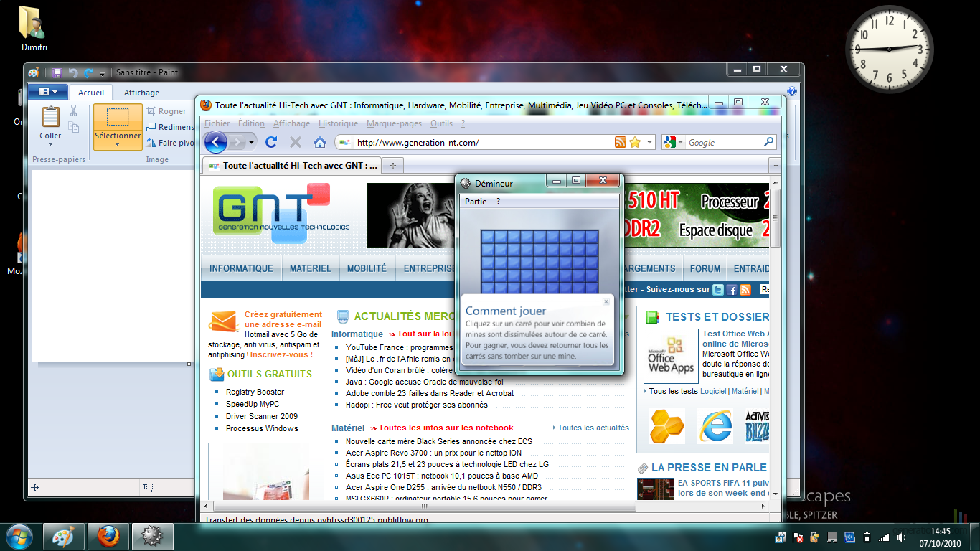Image resolution: width=980 pixels, height=551 pixels.
Task: Open the INFORMATIQUE site navigation tab
Action: pos(241,268)
